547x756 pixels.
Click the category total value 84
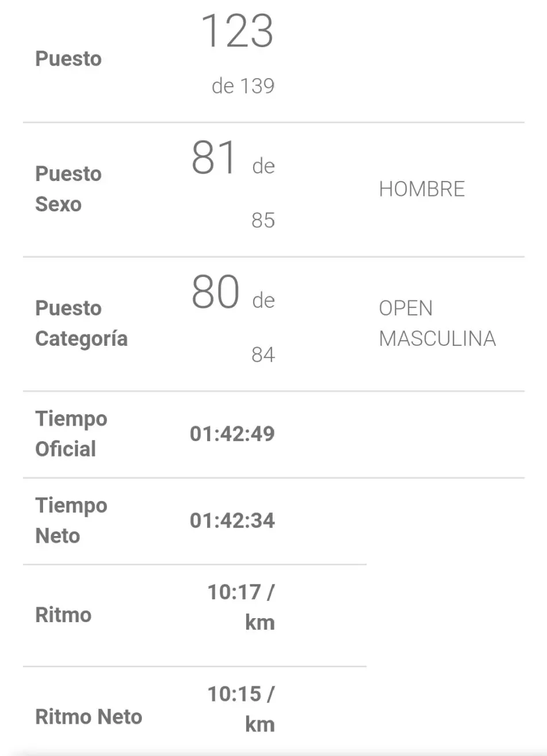point(263,355)
